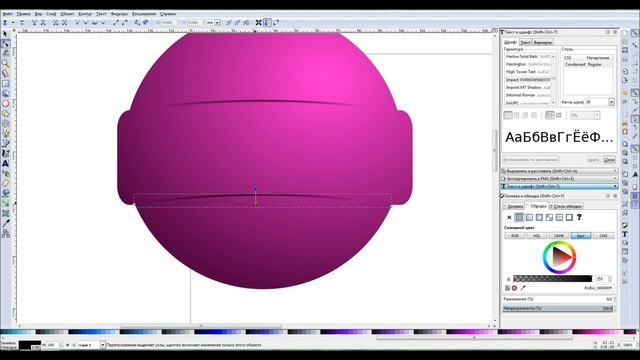Adjust the opacity percent slider

click(x=558, y=309)
